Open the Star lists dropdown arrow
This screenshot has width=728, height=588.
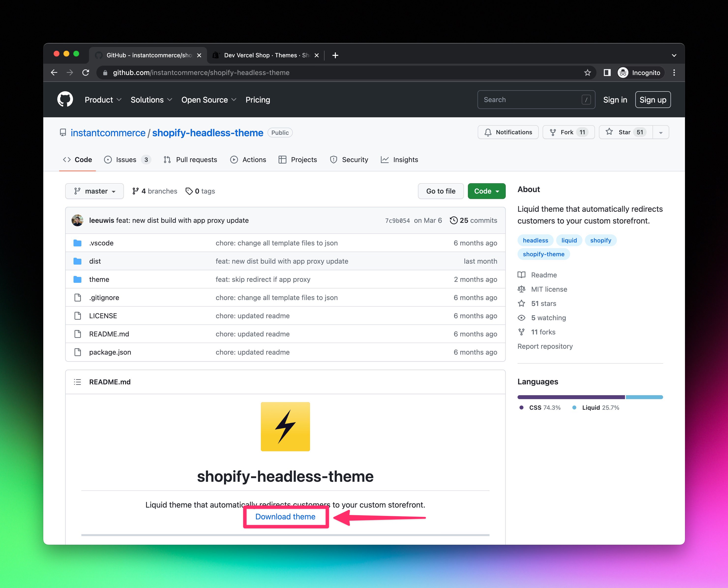661,133
